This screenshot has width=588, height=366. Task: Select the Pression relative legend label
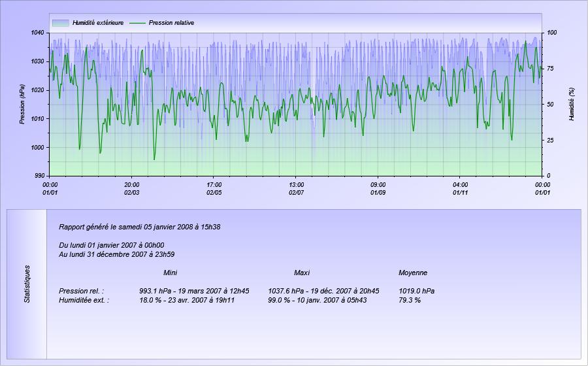coord(171,23)
